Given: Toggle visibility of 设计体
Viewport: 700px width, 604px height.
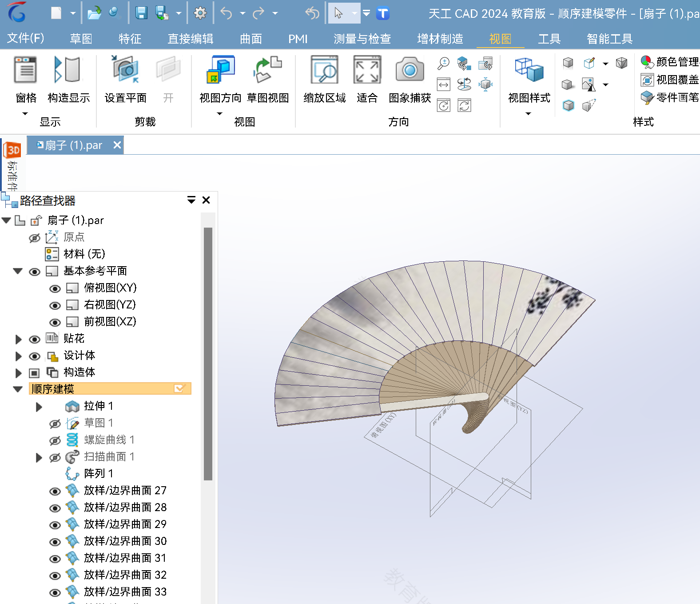Looking at the screenshot, I should tap(34, 356).
